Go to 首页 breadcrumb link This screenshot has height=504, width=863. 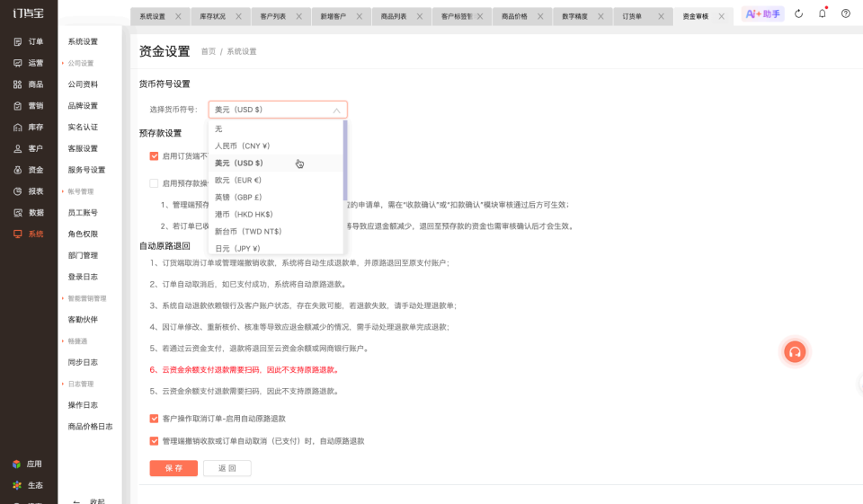[x=208, y=51]
